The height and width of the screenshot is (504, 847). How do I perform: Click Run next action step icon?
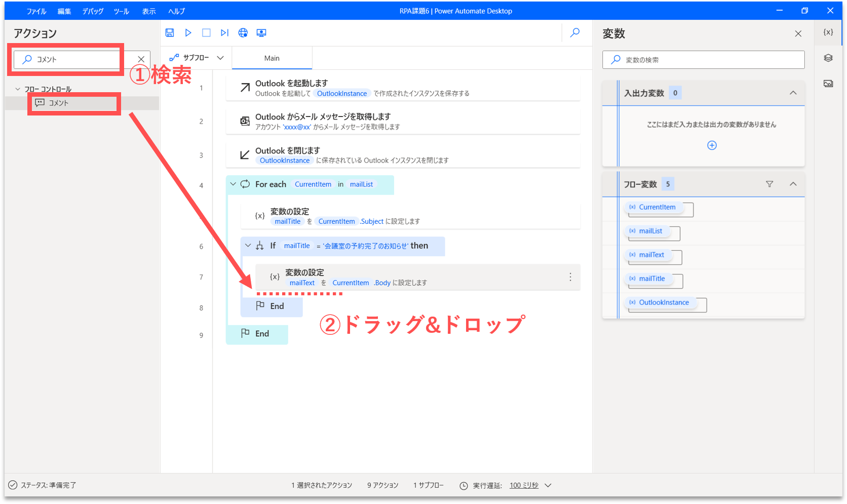[x=224, y=33]
